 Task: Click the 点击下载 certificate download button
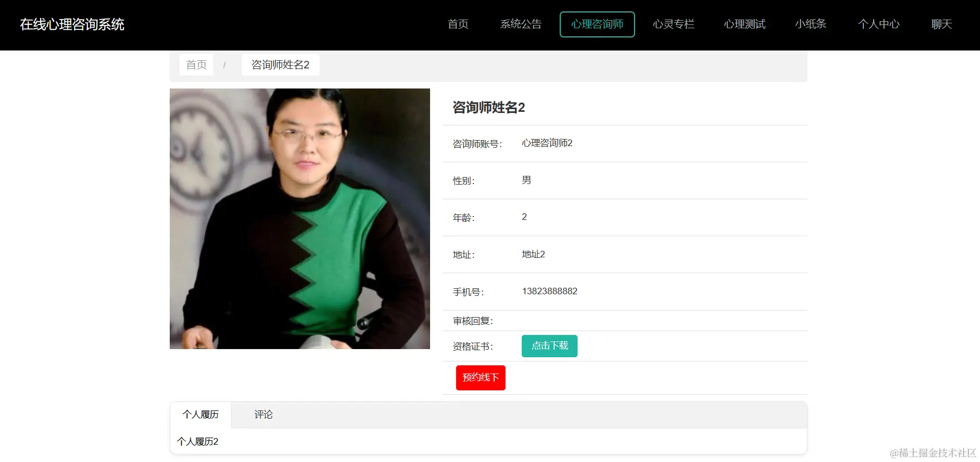549,346
